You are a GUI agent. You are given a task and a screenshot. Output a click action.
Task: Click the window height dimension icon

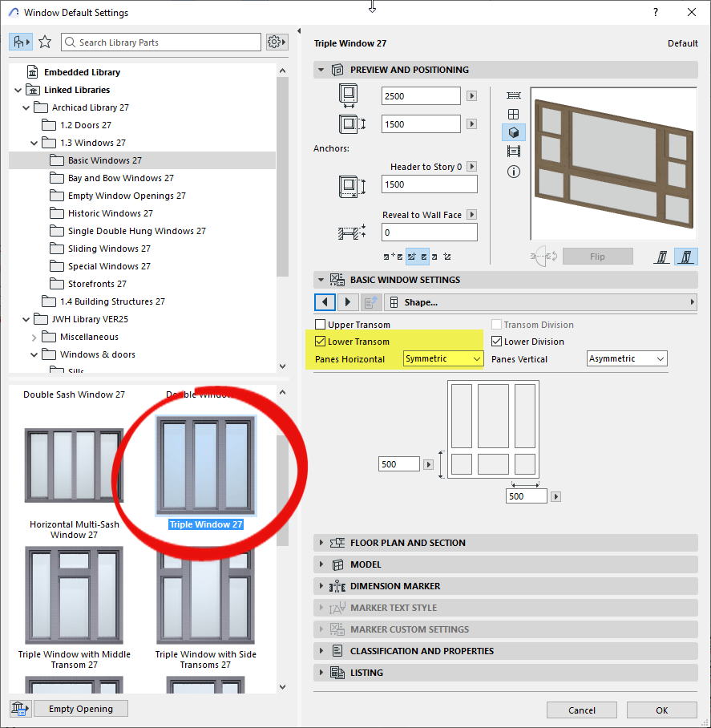[352, 124]
